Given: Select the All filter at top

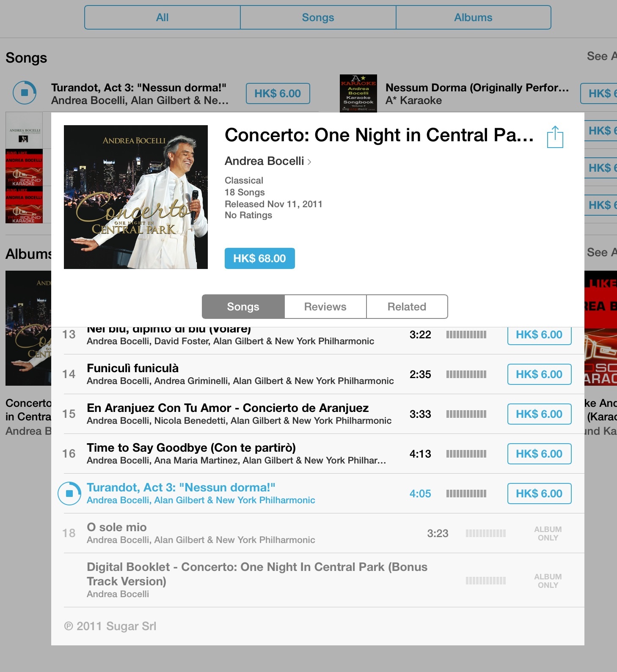Looking at the screenshot, I should pyautogui.click(x=163, y=17).
